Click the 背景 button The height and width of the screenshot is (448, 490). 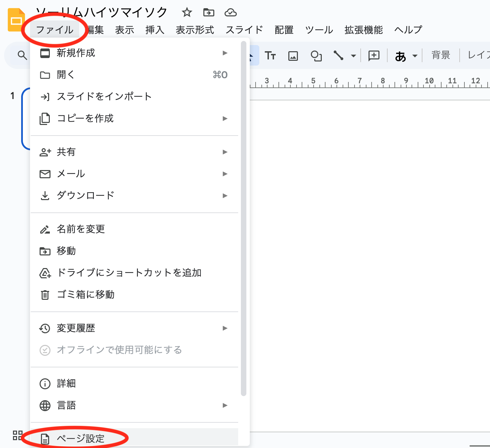[x=441, y=55]
